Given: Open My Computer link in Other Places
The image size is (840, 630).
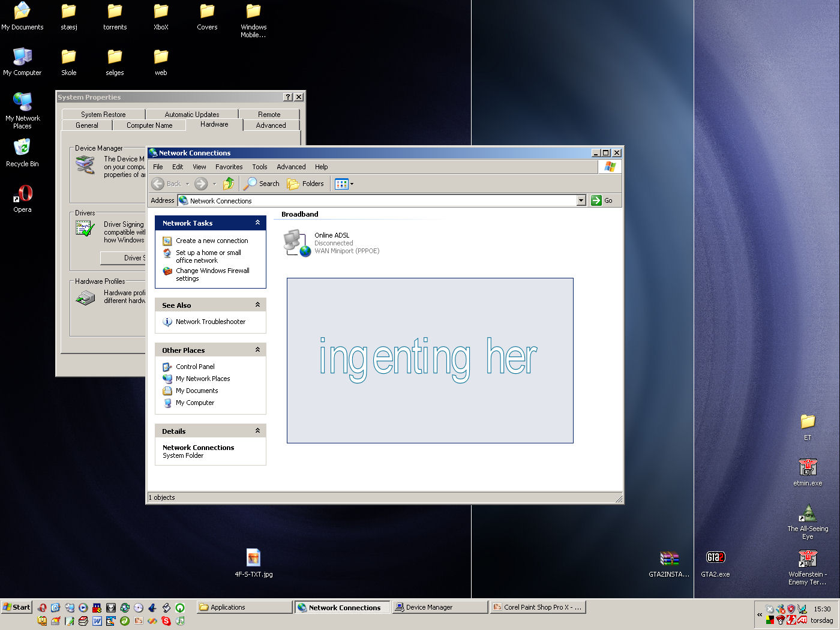Looking at the screenshot, I should point(195,403).
